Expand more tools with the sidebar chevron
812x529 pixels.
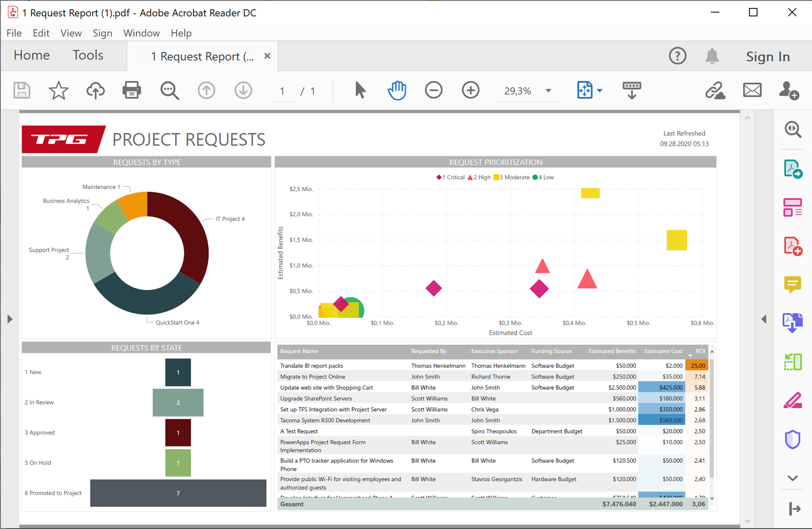(x=793, y=478)
